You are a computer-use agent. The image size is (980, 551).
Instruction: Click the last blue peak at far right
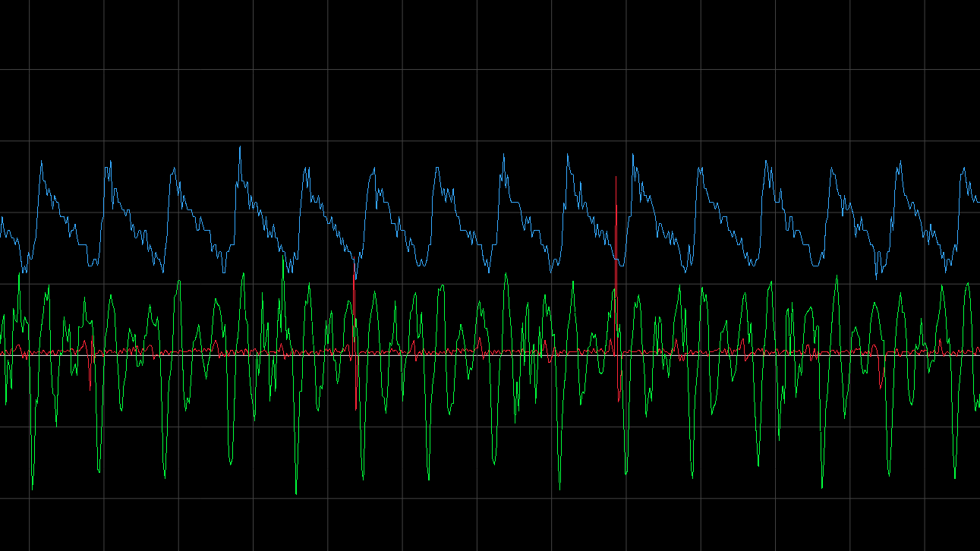pos(965,168)
